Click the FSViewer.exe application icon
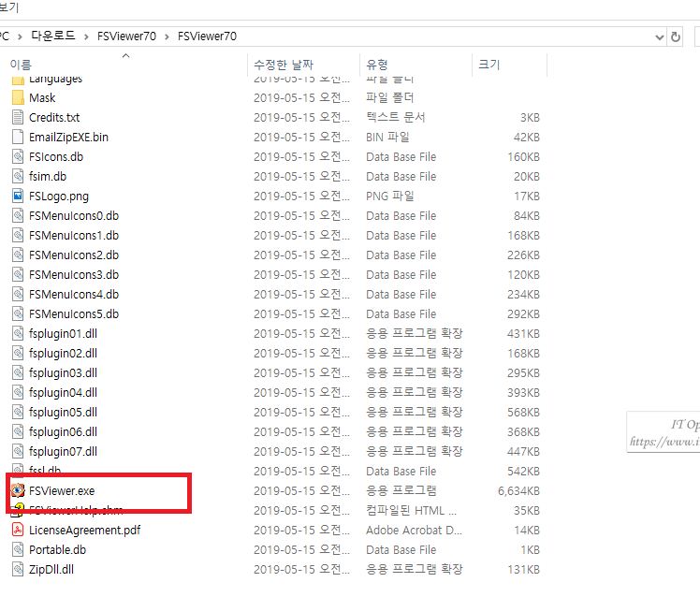This screenshot has height=597, width=700. click(18, 490)
